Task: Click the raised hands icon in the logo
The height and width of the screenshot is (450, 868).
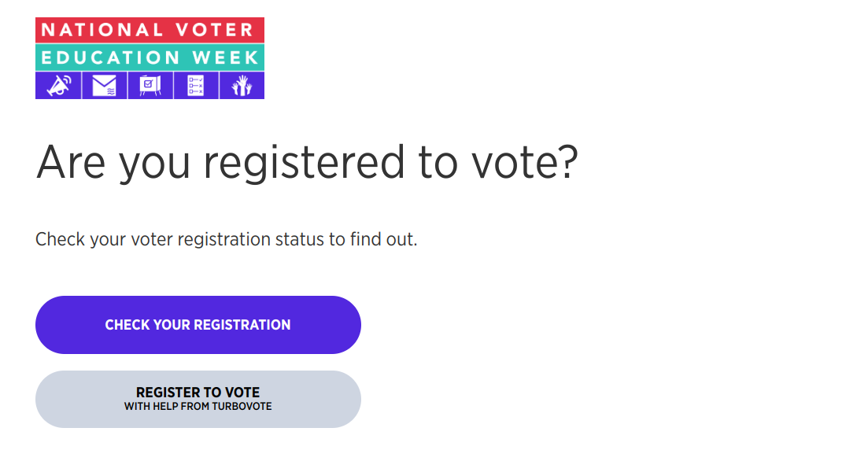Action: pyautogui.click(x=241, y=86)
